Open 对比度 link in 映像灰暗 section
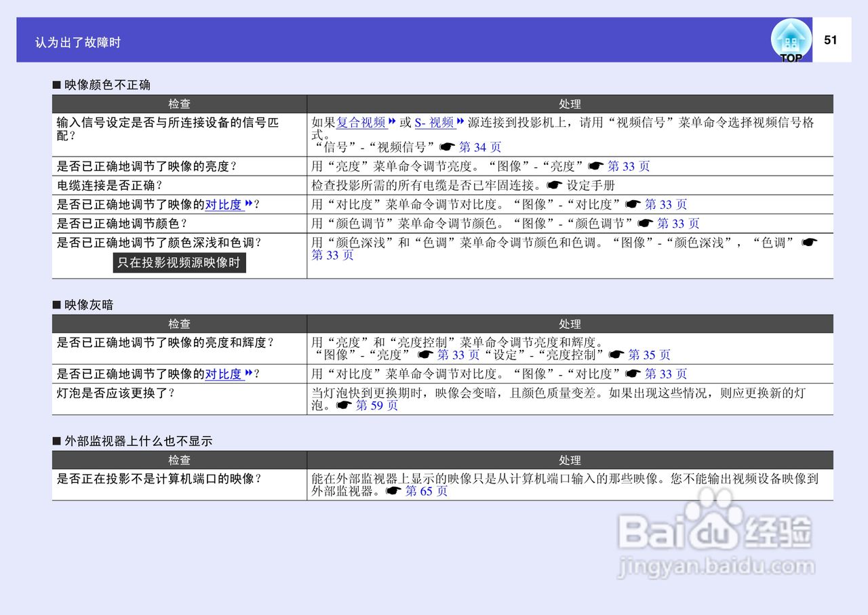The width and height of the screenshot is (868, 615). pos(224,374)
